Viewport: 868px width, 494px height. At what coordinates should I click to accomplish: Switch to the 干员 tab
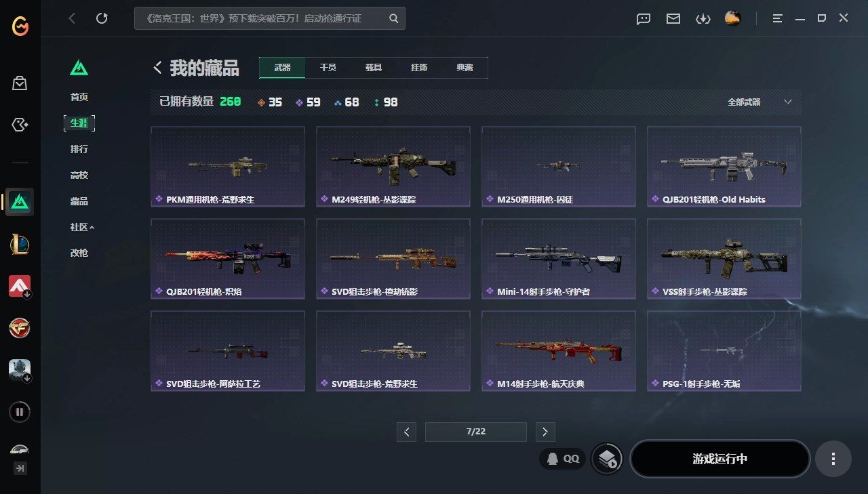(x=328, y=68)
